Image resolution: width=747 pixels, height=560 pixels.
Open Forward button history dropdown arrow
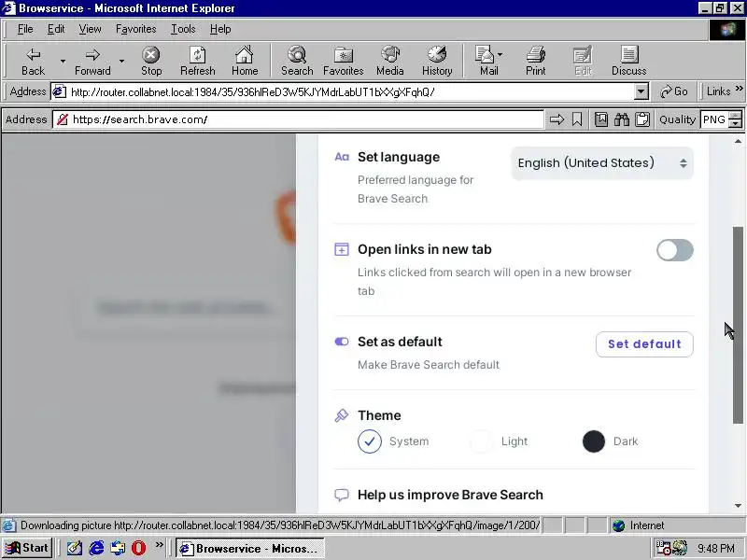[x=122, y=61]
